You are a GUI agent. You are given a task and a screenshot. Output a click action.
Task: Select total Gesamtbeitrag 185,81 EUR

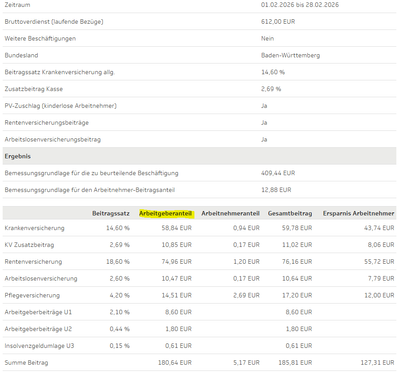(295, 363)
